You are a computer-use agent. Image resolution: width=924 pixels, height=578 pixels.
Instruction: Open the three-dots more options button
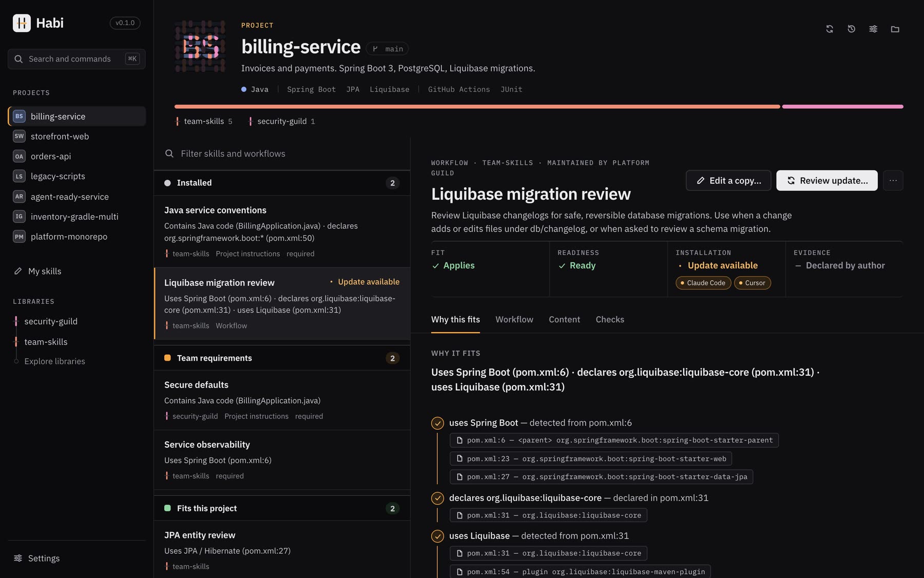(x=893, y=181)
